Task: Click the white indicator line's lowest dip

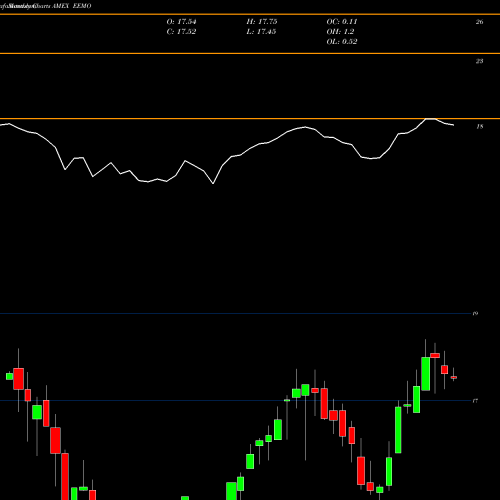Action: click(x=213, y=183)
